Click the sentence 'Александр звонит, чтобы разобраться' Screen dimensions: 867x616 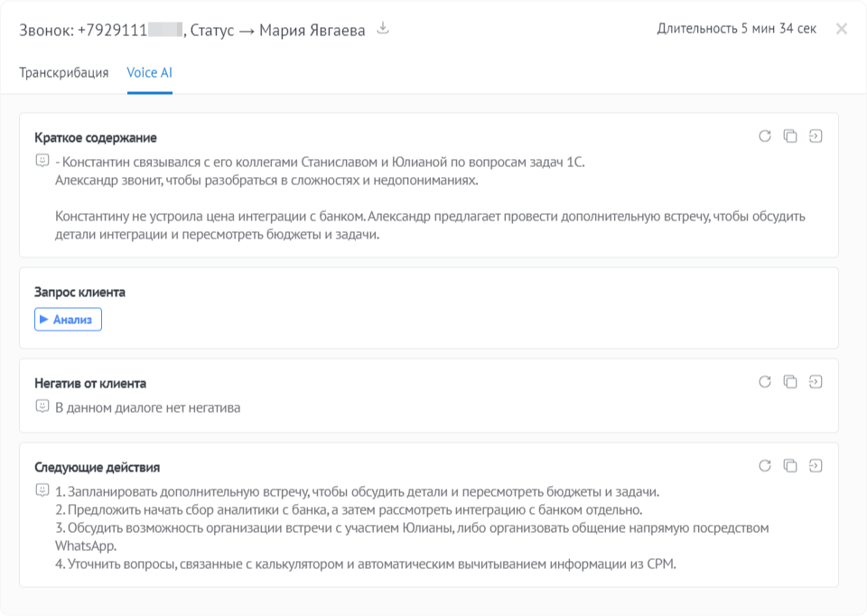coord(266,181)
